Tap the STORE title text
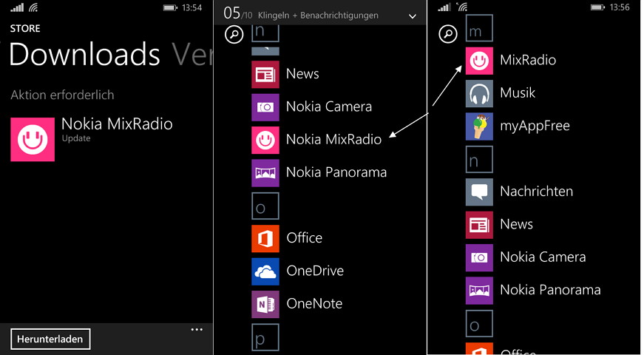The height and width of the screenshot is (355, 644). tap(25, 28)
